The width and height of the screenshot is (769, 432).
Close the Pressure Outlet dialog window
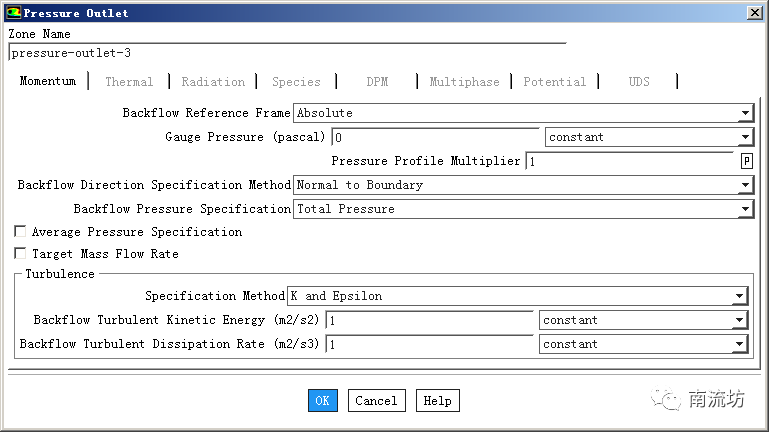coord(754,13)
